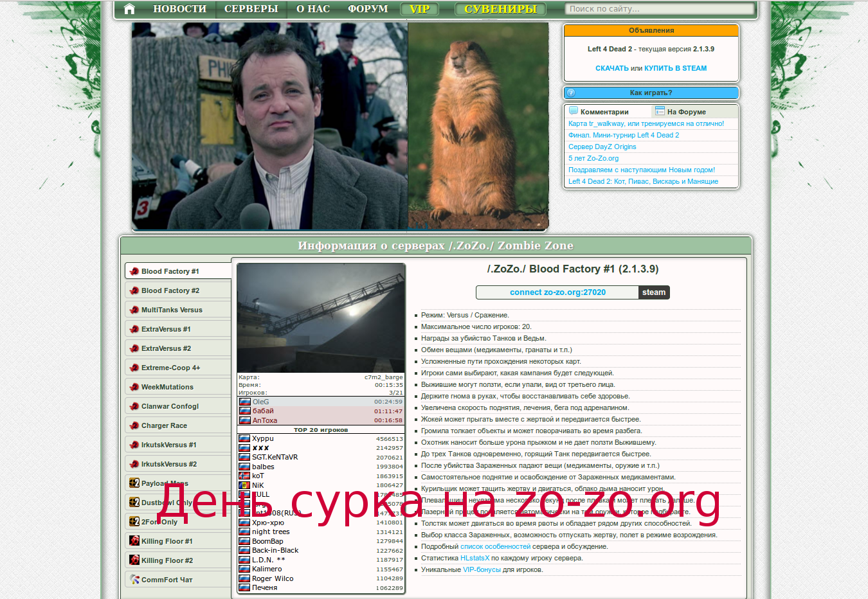This screenshot has width=868, height=599.
Task: Open the СЕРВЕРЫ menu item
Action: [251, 9]
